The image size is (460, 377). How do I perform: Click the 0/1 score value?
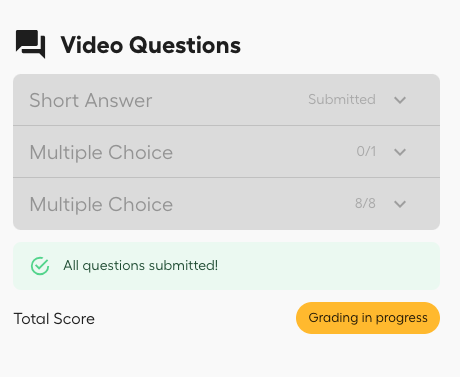tap(366, 151)
